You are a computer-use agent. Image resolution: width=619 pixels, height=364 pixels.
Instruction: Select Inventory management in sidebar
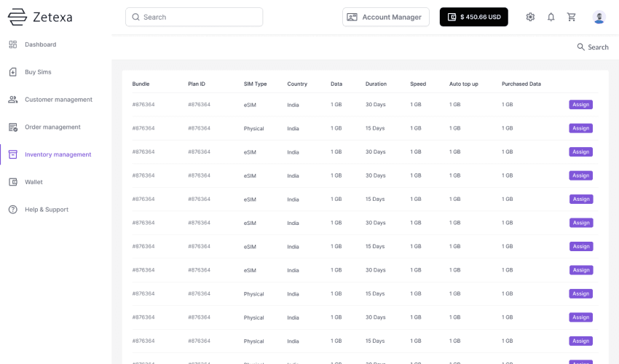58,154
